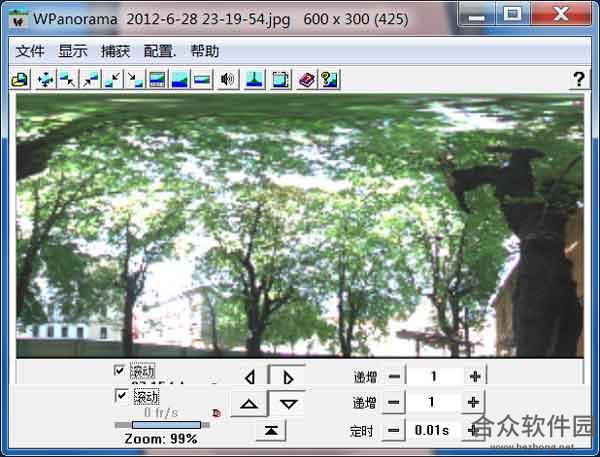
Task: Click the scroll toward upper-left corner icon
Action: coord(68,80)
